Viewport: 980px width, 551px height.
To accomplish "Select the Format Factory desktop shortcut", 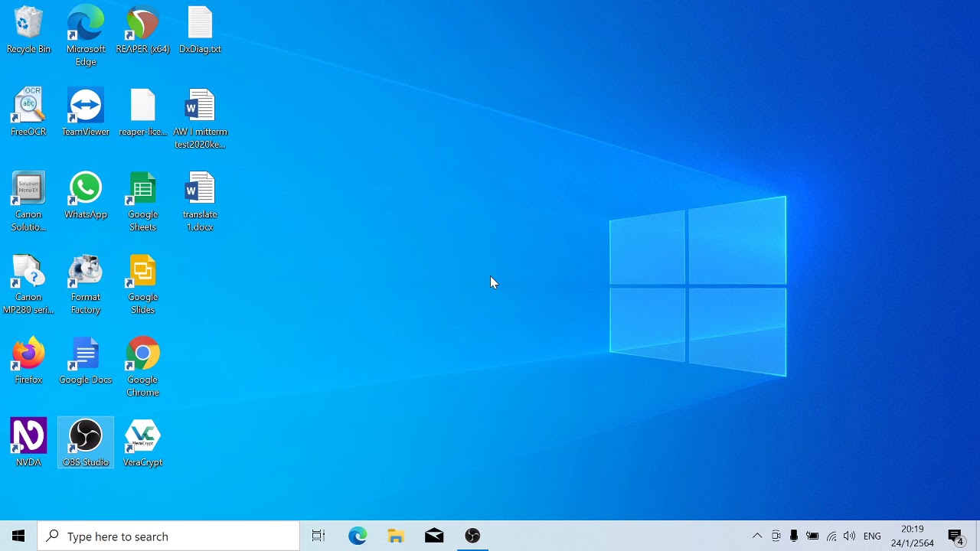I will [86, 284].
